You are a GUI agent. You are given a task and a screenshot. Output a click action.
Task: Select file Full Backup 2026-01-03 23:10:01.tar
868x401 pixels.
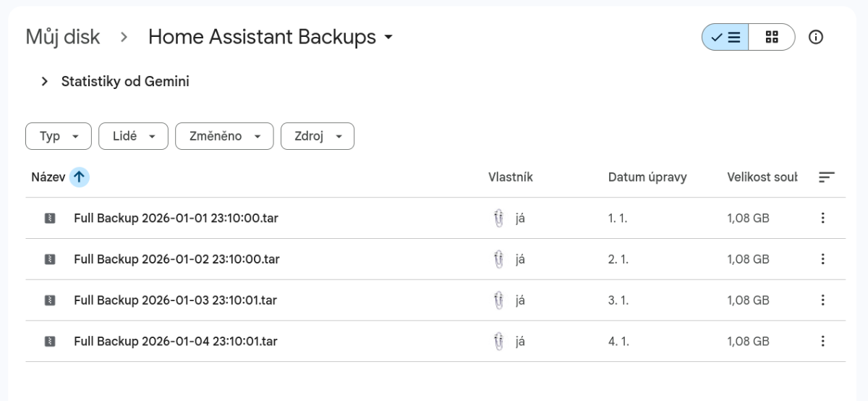[175, 300]
